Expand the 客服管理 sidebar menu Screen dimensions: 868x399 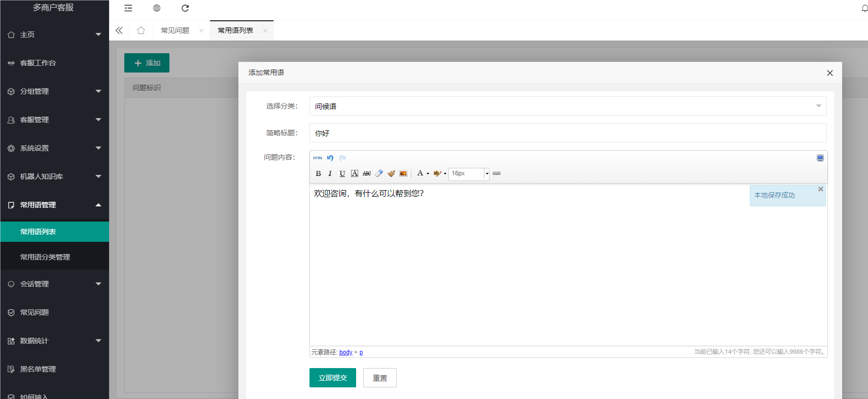pyautogui.click(x=54, y=120)
